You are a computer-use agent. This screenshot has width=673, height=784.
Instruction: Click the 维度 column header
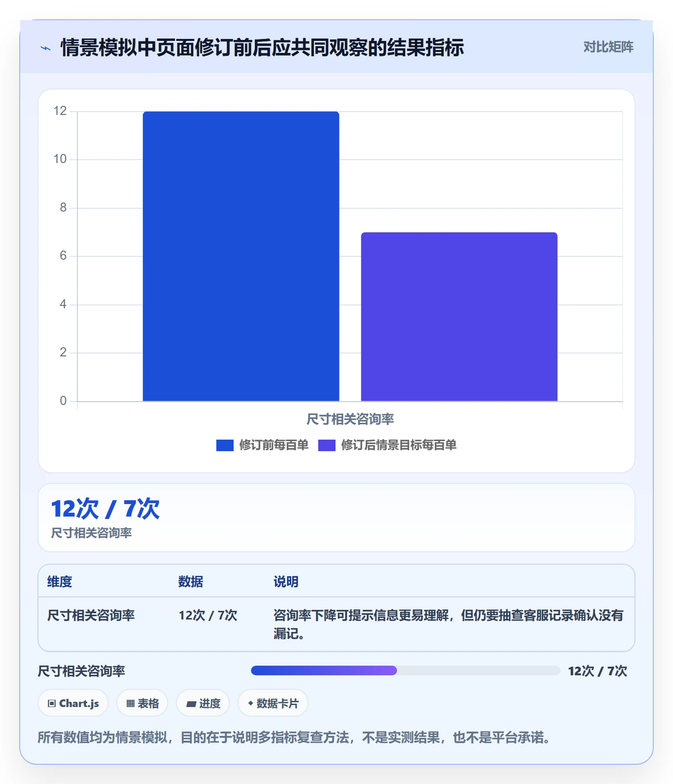(60, 582)
